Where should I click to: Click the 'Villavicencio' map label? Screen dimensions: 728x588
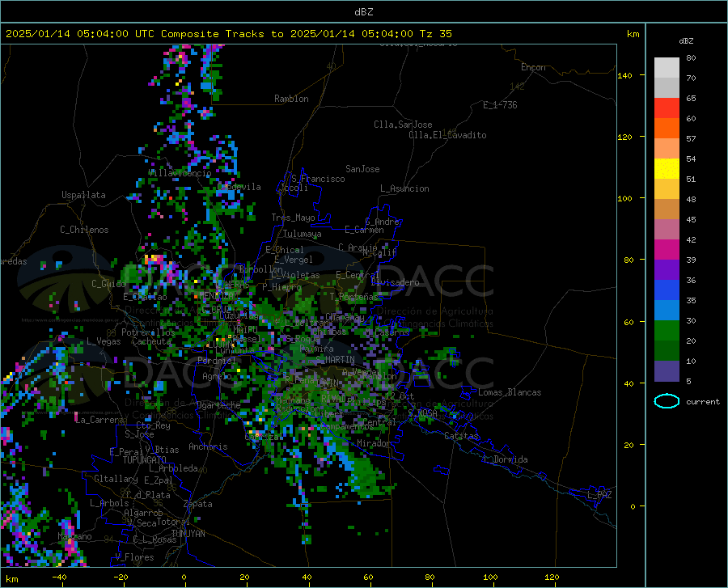[x=180, y=173]
